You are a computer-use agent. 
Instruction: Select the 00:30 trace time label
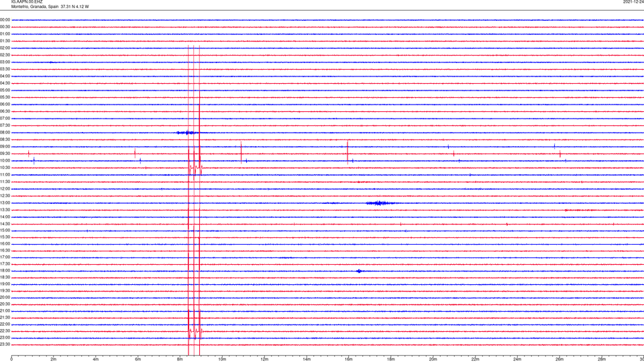click(x=5, y=27)
